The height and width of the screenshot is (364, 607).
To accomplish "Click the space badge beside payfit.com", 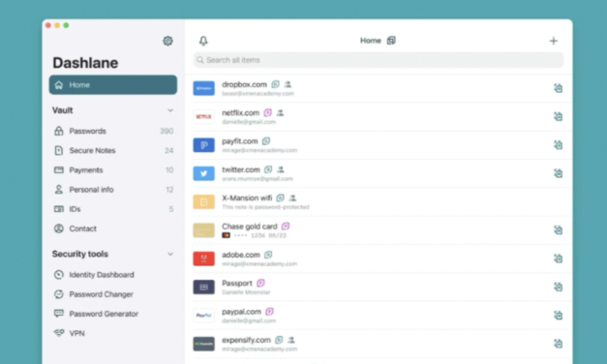I will [266, 141].
